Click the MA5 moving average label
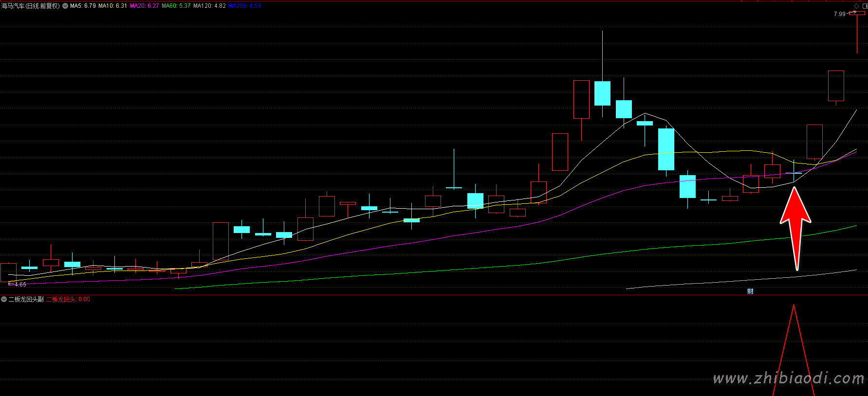 (83, 6)
